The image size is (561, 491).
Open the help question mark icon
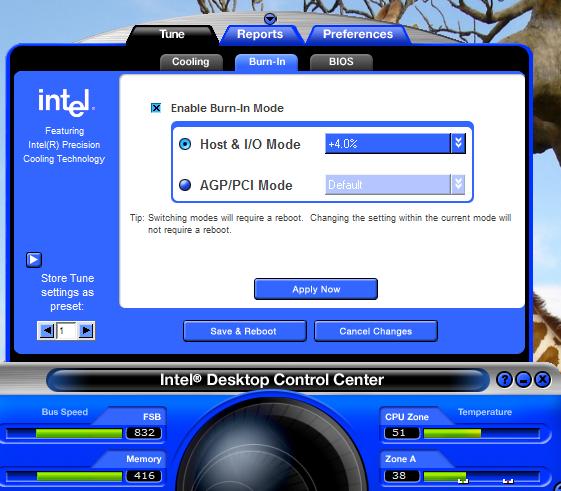point(504,379)
